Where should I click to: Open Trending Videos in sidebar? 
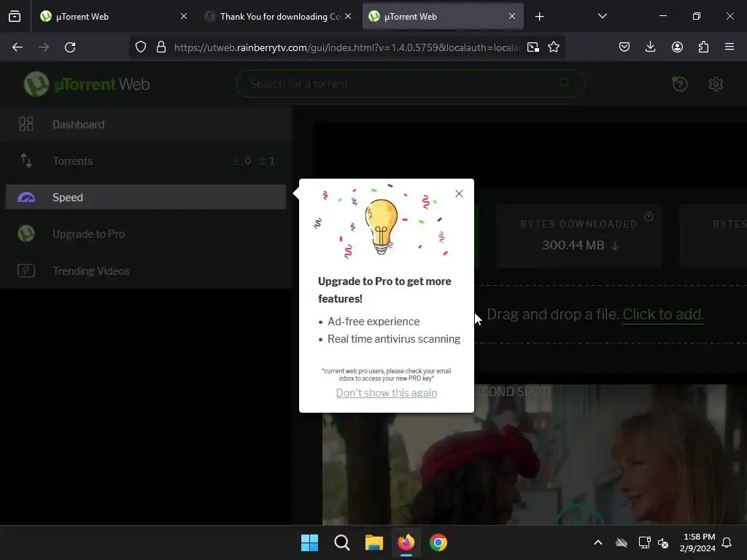[x=146, y=271]
